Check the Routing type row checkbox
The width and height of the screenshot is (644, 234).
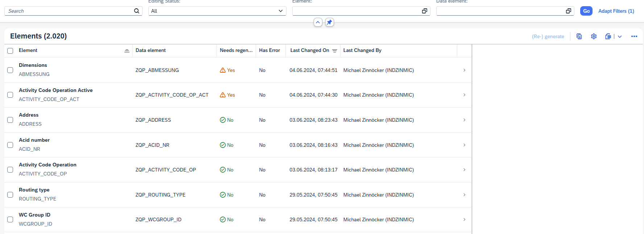coord(10,195)
